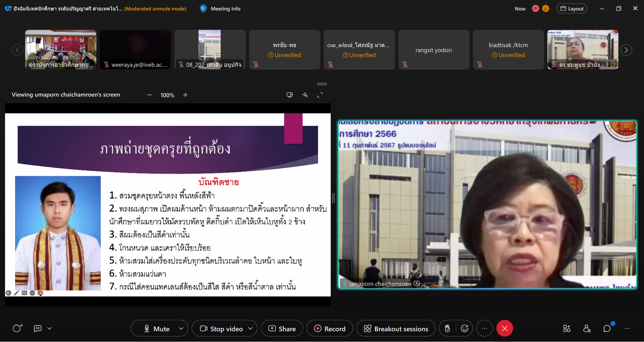Expand video options arrow next to Stop video
This screenshot has height=342, width=644.
pyautogui.click(x=250, y=329)
